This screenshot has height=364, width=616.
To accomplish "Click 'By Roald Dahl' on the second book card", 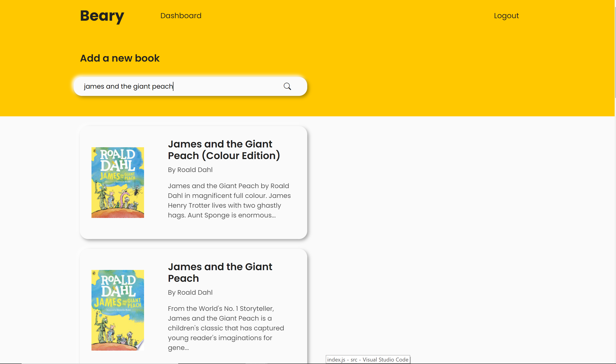I will click(190, 292).
